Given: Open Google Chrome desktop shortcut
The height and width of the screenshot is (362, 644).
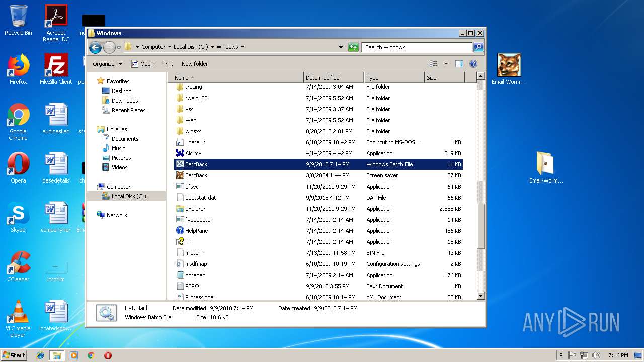Looking at the screenshot, I should pos(18,121).
